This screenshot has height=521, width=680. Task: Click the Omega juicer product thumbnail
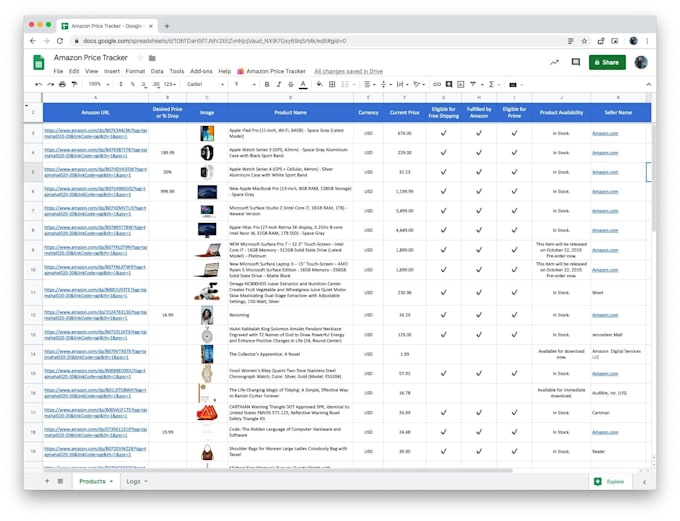(207, 292)
